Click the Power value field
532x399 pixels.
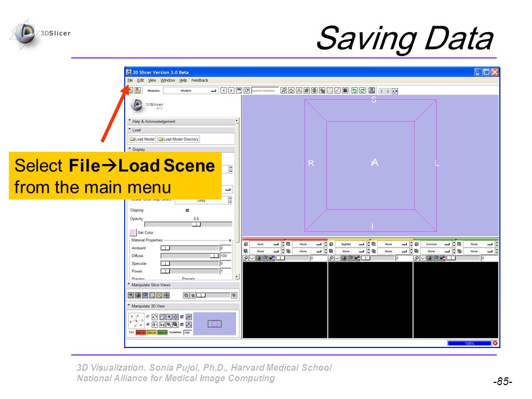[x=226, y=271]
